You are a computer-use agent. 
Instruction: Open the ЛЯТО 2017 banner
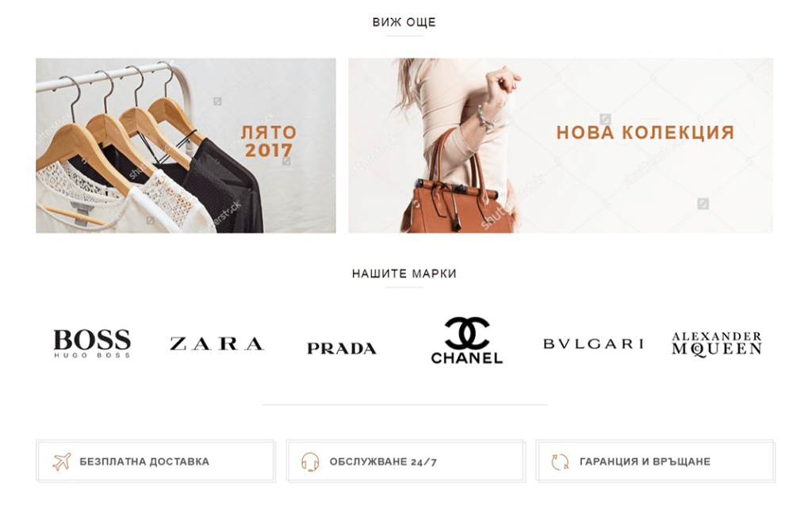186,145
